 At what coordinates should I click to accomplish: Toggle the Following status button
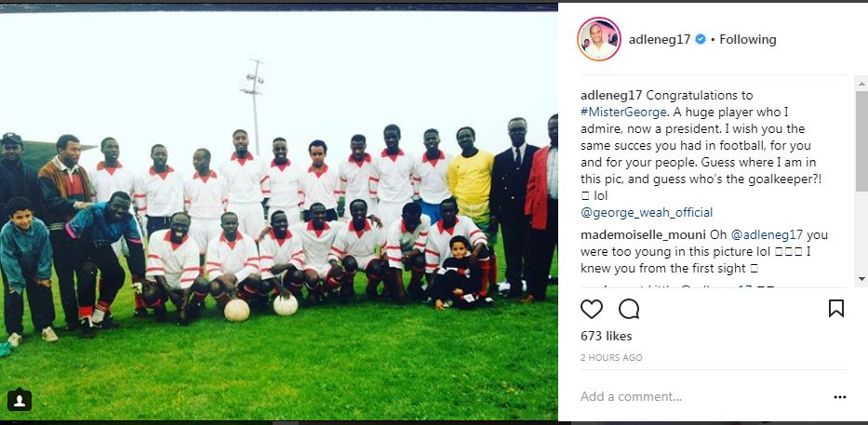748,39
